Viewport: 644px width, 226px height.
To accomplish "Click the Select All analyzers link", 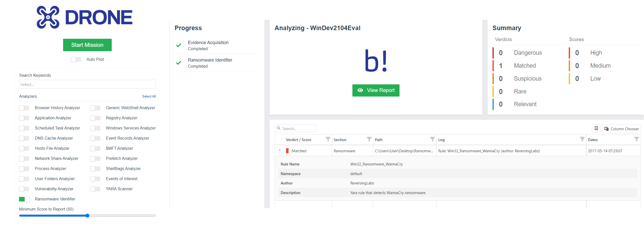I will pyautogui.click(x=149, y=96).
